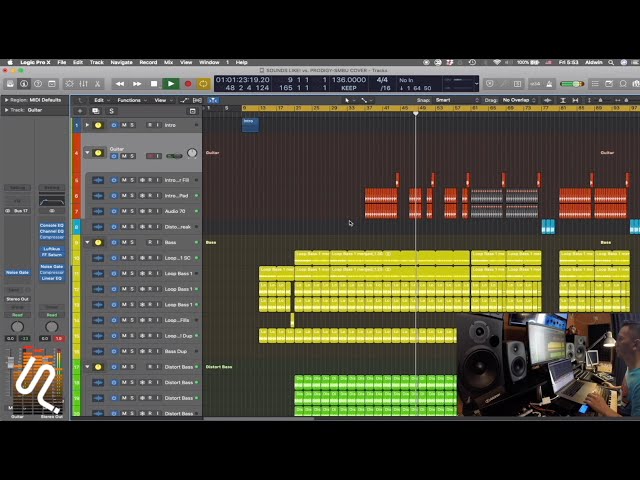Open Smart Controls dial icon
The image size is (640, 480).
tap(69, 84)
